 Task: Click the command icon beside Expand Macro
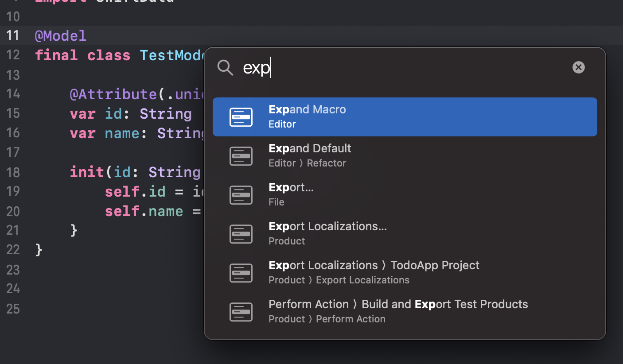(x=241, y=117)
